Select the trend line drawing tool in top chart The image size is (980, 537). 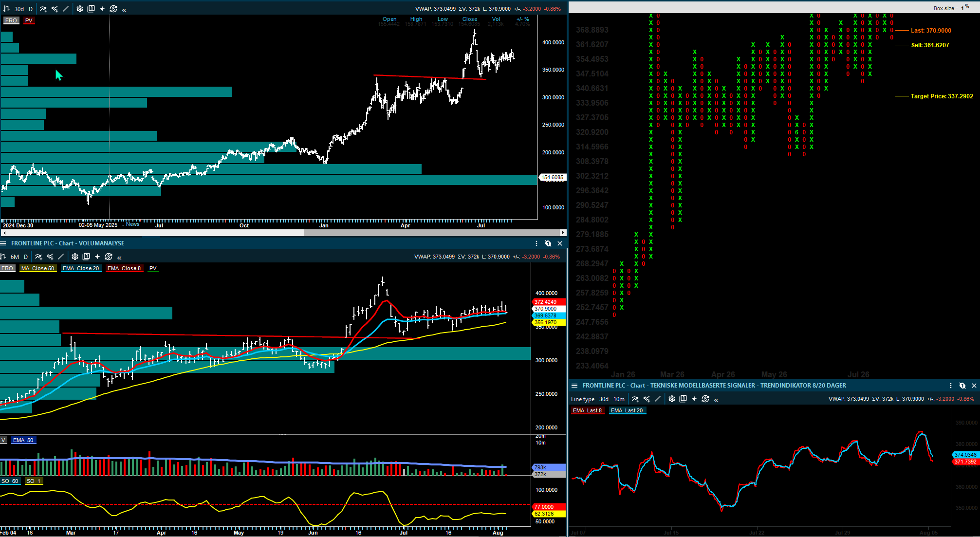click(66, 9)
